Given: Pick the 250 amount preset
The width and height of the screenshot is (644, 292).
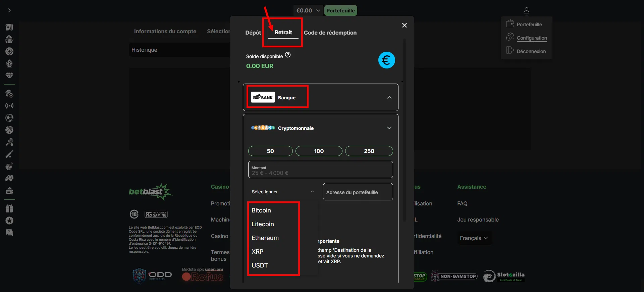Looking at the screenshot, I should pyautogui.click(x=369, y=151).
